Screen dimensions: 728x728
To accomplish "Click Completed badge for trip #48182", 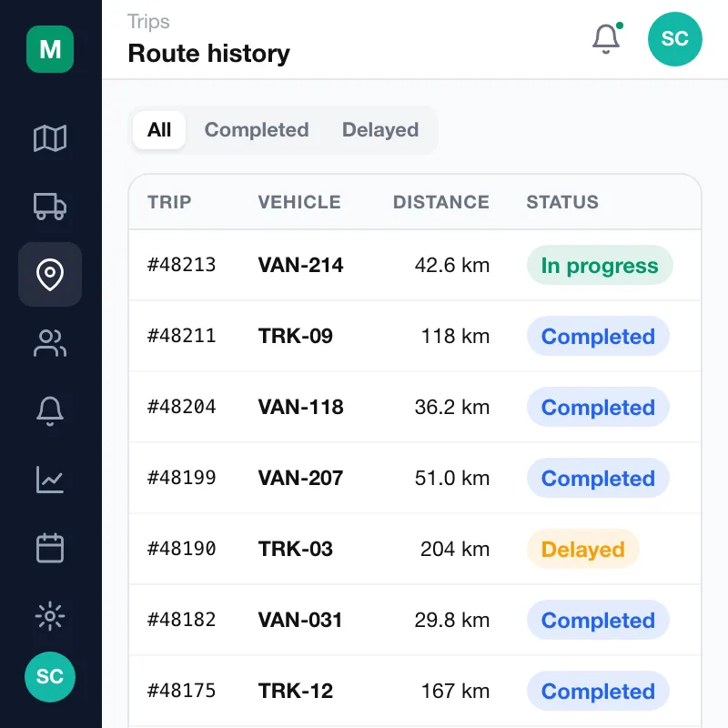I will coord(598,621).
